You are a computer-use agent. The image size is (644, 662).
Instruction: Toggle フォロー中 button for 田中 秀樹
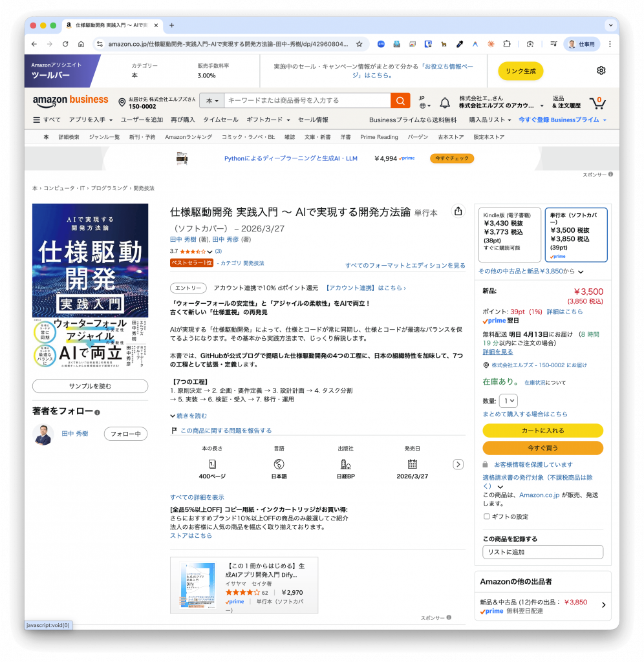point(125,434)
